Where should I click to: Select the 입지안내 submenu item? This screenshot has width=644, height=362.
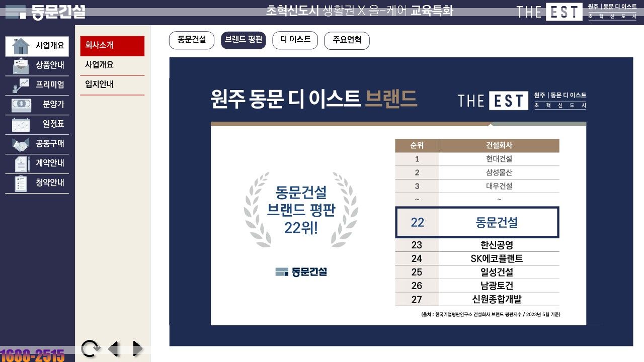point(112,85)
